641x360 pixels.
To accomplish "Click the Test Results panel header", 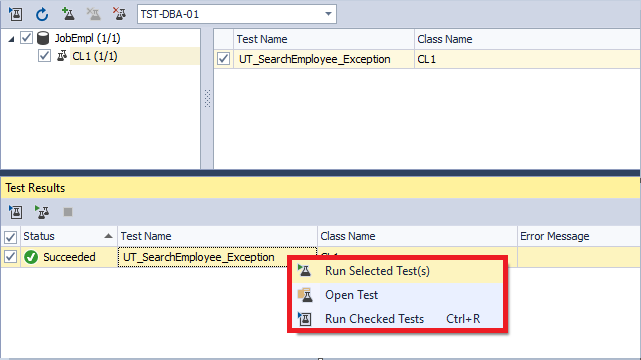I will [x=320, y=188].
